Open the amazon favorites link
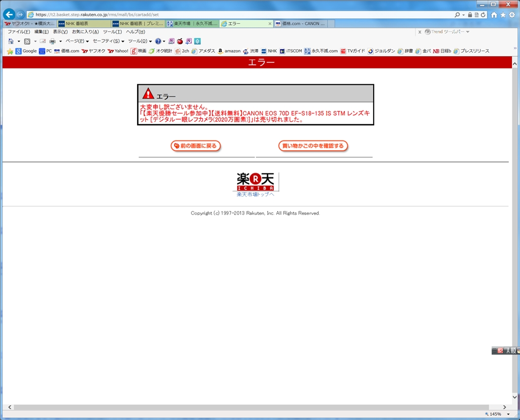The image size is (520, 420). pos(229,51)
